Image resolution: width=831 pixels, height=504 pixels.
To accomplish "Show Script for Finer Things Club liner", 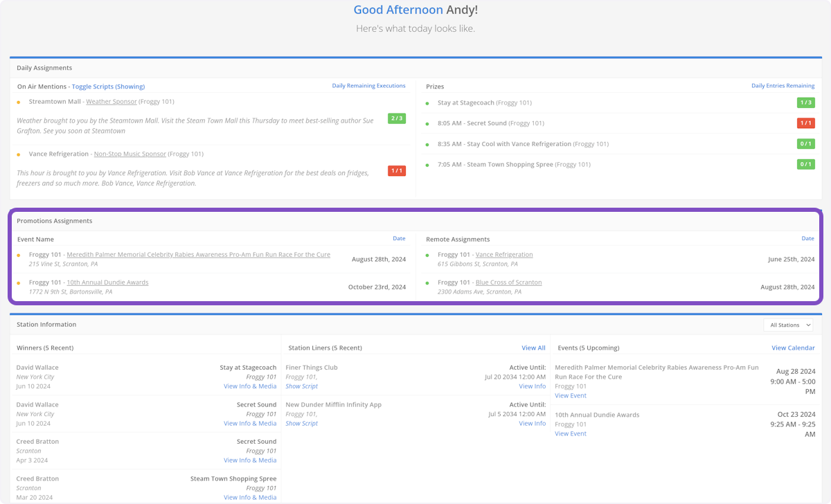I will click(301, 386).
